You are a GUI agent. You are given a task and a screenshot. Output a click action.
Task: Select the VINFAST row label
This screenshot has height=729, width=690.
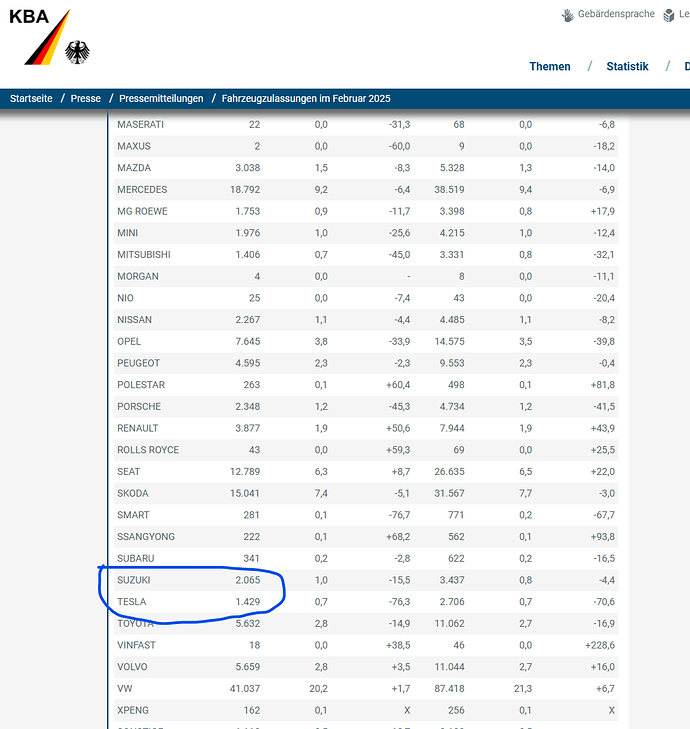136,645
